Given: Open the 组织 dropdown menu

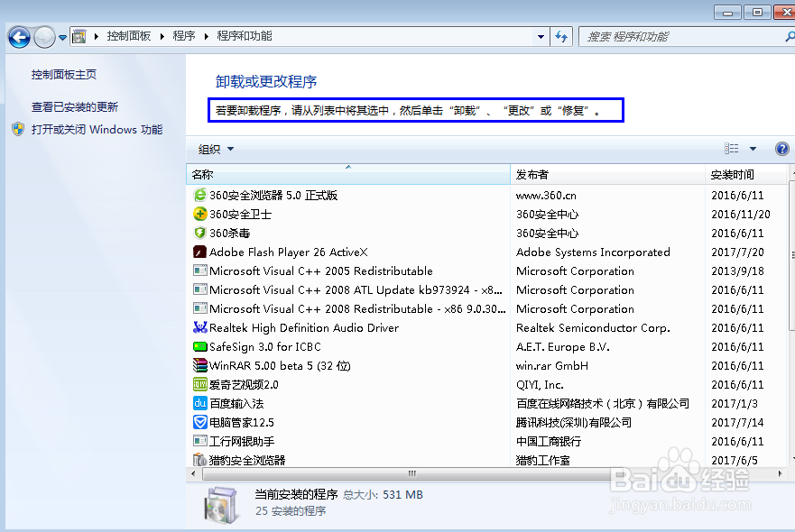Looking at the screenshot, I should 216,149.
